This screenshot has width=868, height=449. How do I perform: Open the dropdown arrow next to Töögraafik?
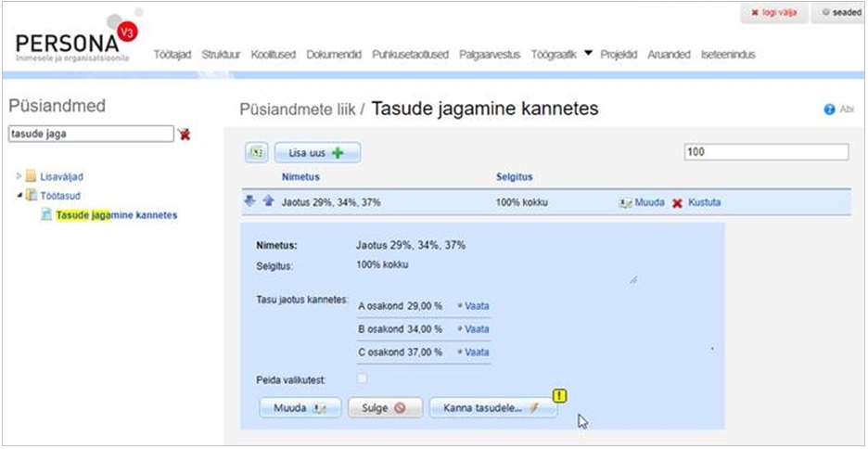point(588,54)
